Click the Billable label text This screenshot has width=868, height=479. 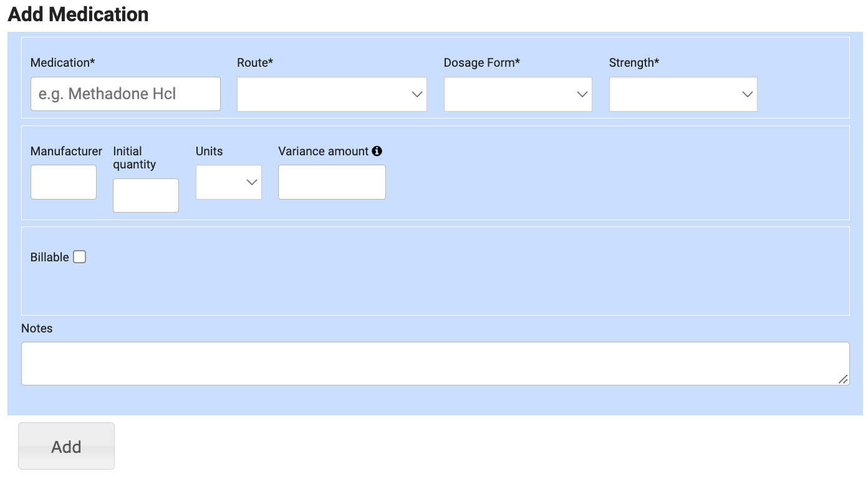tap(49, 257)
